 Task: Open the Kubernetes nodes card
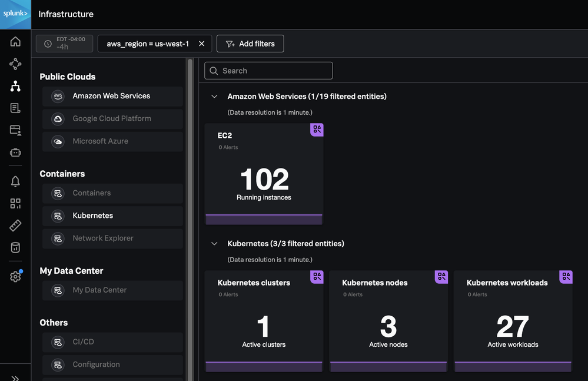pyautogui.click(x=388, y=321)
